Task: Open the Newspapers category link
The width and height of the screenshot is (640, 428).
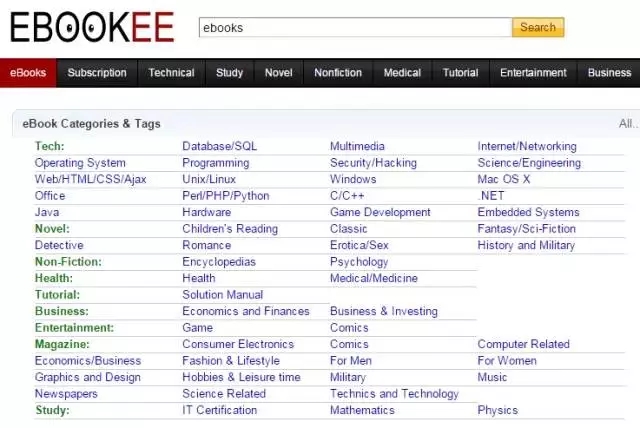Action: (66, 394)
